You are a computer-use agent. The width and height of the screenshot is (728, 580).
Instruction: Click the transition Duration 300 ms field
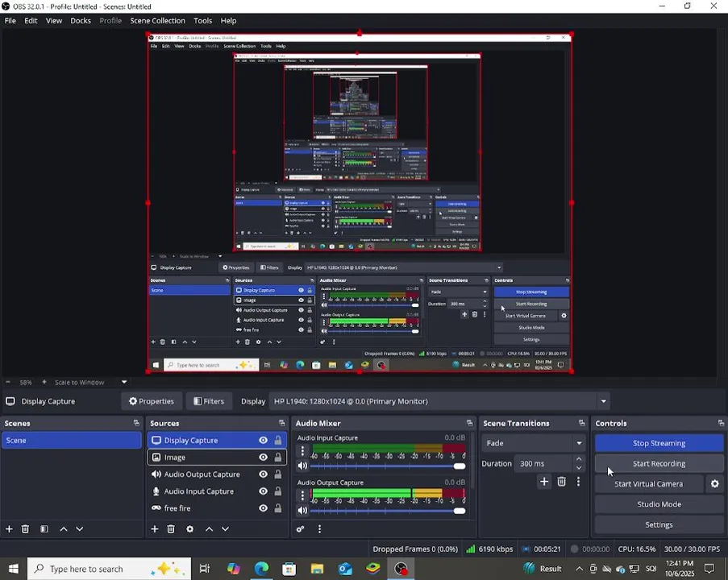pyautogui.click(x=544, y=463)
